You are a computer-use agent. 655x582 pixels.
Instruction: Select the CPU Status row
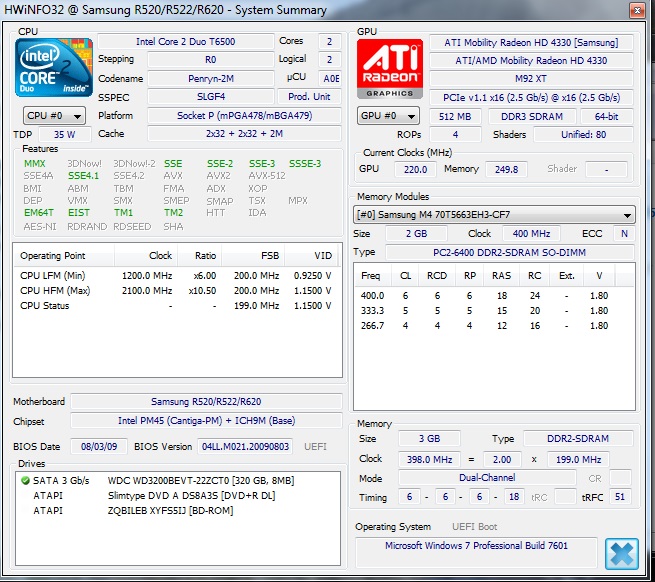point(176,306)
